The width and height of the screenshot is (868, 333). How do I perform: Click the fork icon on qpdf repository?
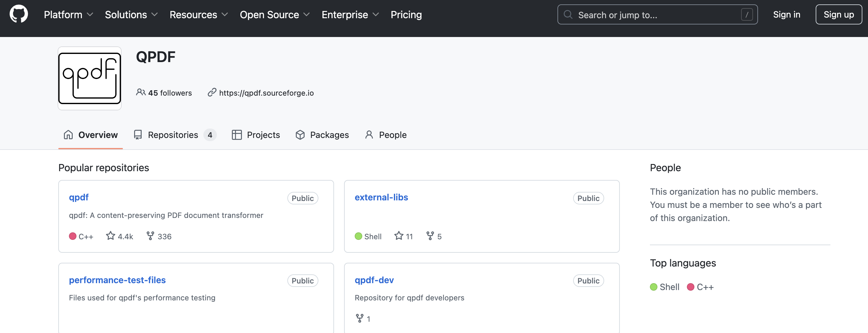pos(150,235)
